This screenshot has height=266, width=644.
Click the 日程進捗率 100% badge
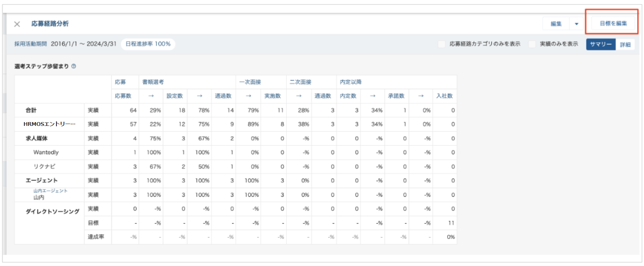click(148, 44)
